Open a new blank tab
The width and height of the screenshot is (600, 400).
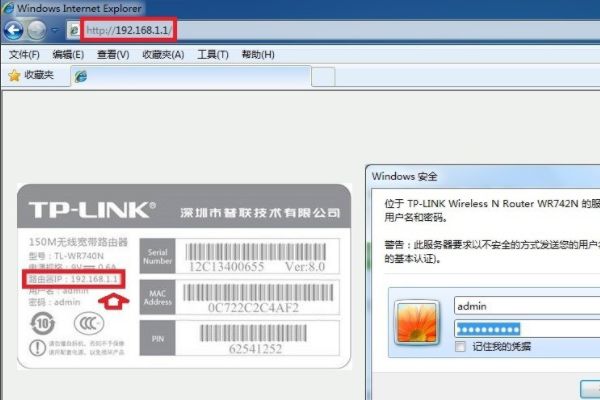click(322, 77)
